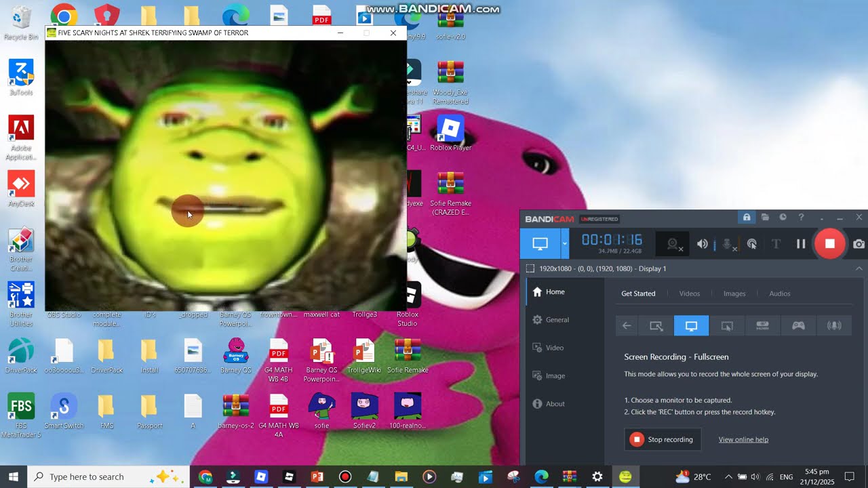Screen dimensions: 868x488
Task: Open the Recycle Bin desktop icon
Action: (x=21, y=24)
